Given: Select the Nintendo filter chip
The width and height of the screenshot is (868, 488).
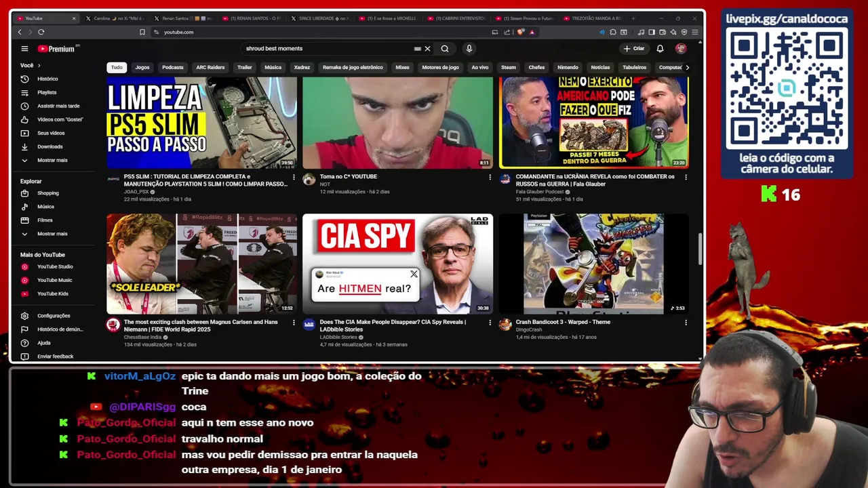Looking at the screenshot, I should click(568, 68).
